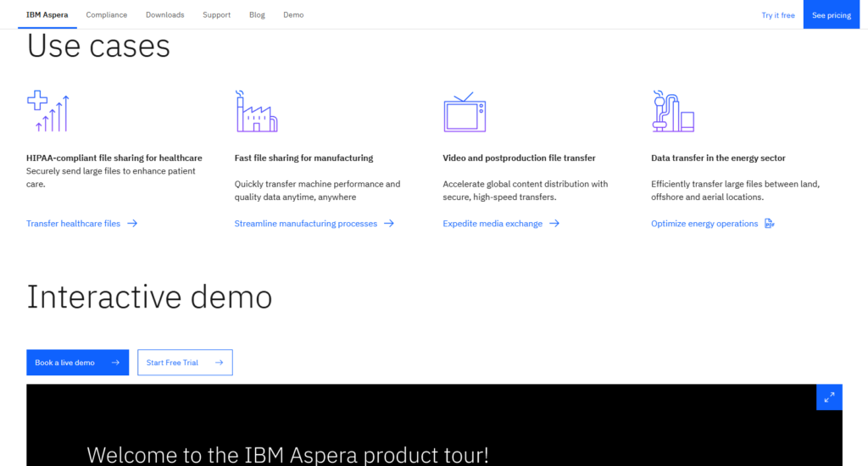Click the manufacturing factory icon
Viewport: 868px width, 466px height.
256,111
